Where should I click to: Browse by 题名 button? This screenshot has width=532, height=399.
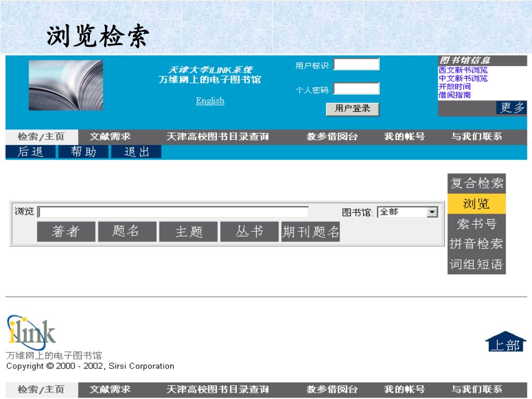(x=127, y=232)
